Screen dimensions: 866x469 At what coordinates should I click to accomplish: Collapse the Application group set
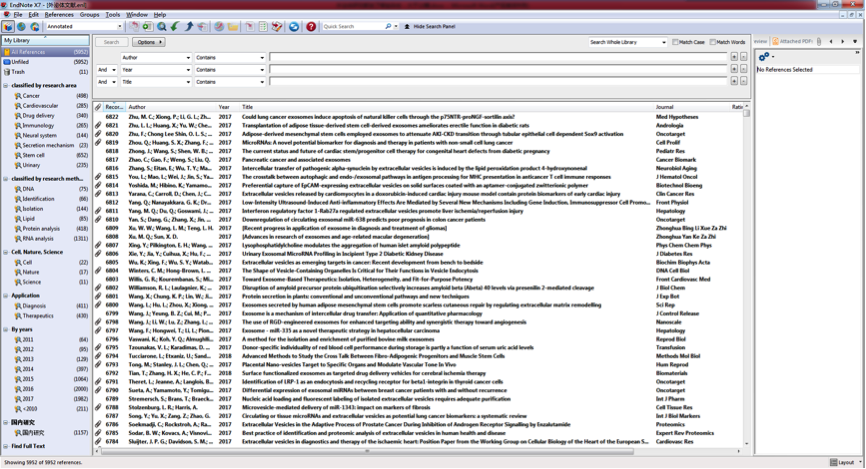pyautogui.click(x=6, y=296)
